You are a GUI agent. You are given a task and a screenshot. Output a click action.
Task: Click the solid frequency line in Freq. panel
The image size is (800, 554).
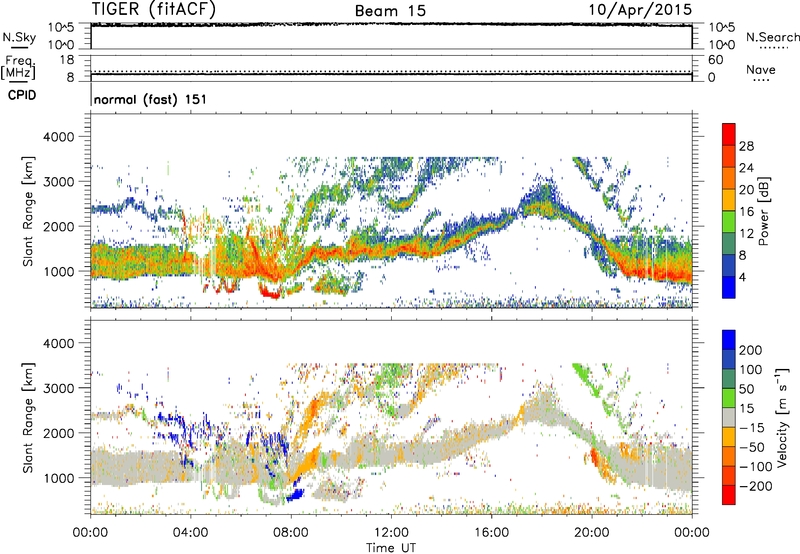click(391, 74)
